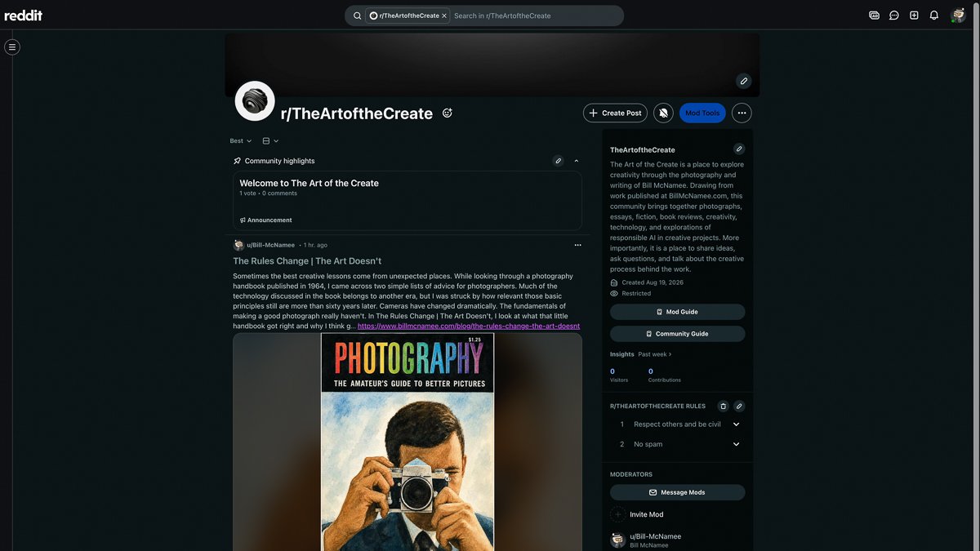The height and width of the screenshot is (551, 980).
Task: Remove the r/TheArtoftheCreate search filter chip
Action: [444, 16]
